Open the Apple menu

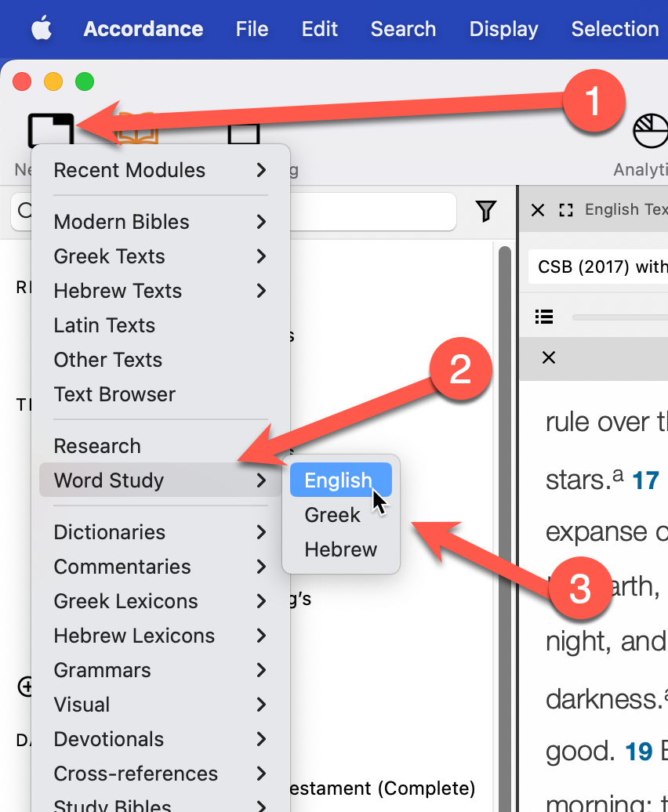pos(42,28)
